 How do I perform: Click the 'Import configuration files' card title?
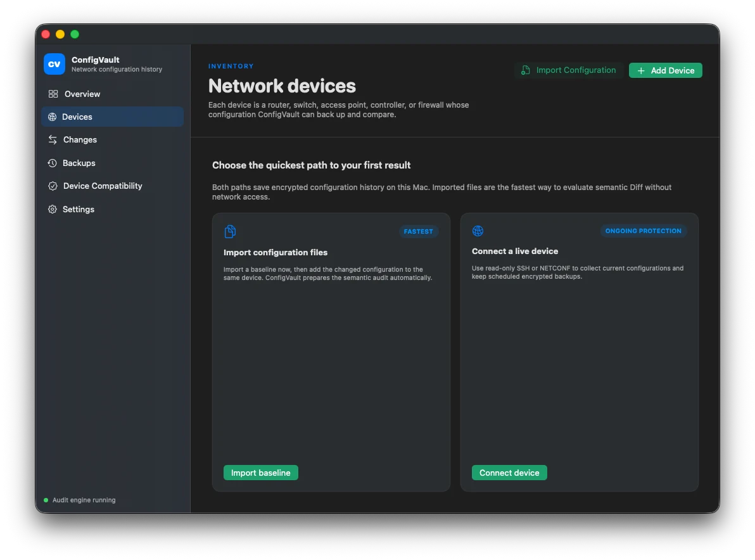pos(276,252)
